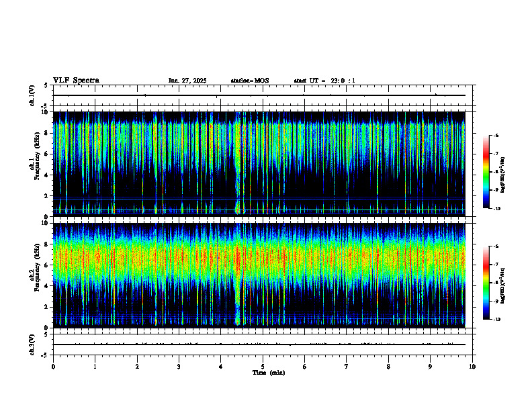Click time axis tick label "5"

point(263,367)
